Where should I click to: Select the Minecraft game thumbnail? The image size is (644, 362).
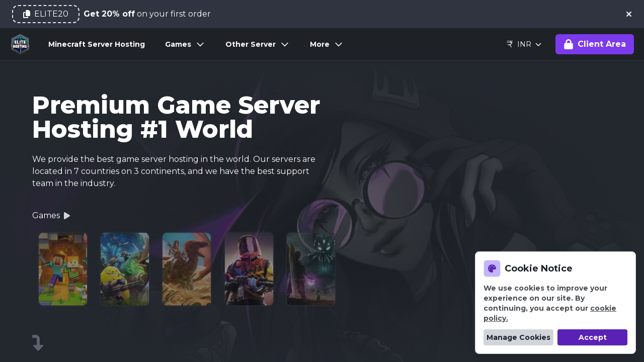pyautogui.click(x=63, y=269)
